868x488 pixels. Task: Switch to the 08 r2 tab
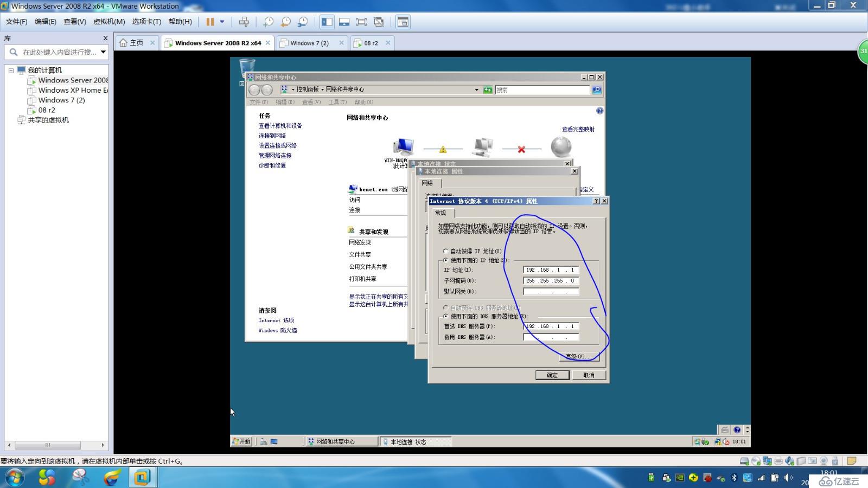pos(372,43)
